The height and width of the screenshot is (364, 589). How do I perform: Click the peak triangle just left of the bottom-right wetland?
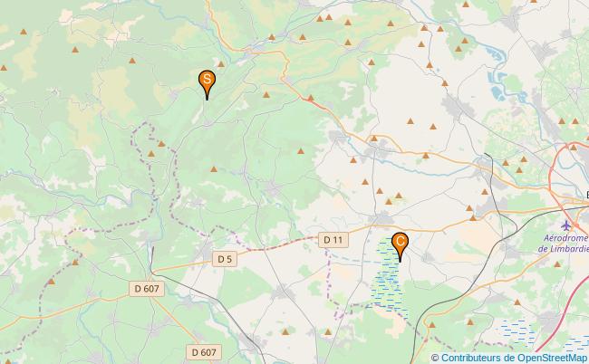[470, 322]
